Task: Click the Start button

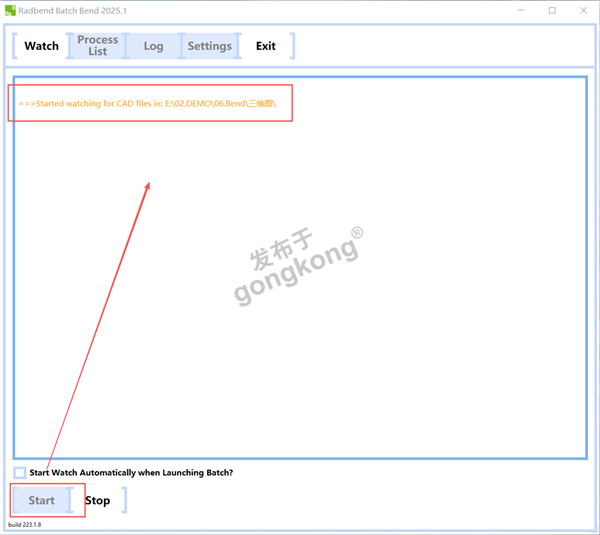Action: (42, 500)
